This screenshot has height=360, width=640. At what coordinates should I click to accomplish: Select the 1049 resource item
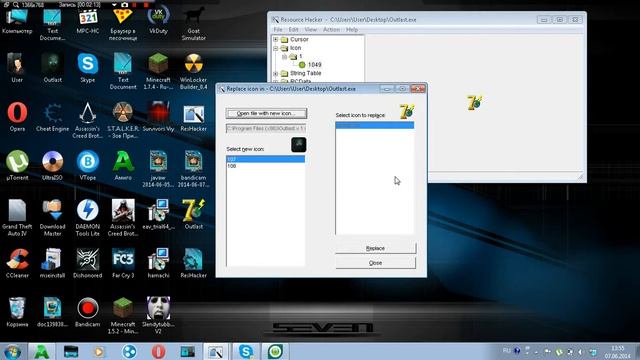click(310, 64)
